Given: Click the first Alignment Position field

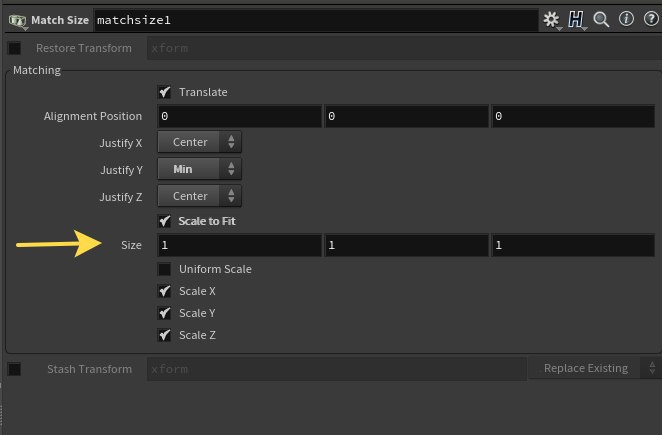Looking at the screenshot, I should (x=239, y=116).
